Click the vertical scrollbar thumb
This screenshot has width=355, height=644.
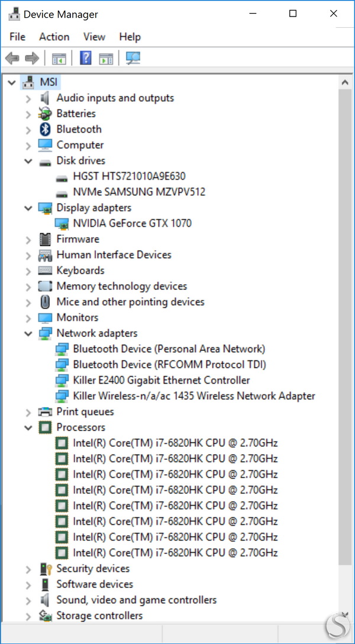(x=345, y=327)
